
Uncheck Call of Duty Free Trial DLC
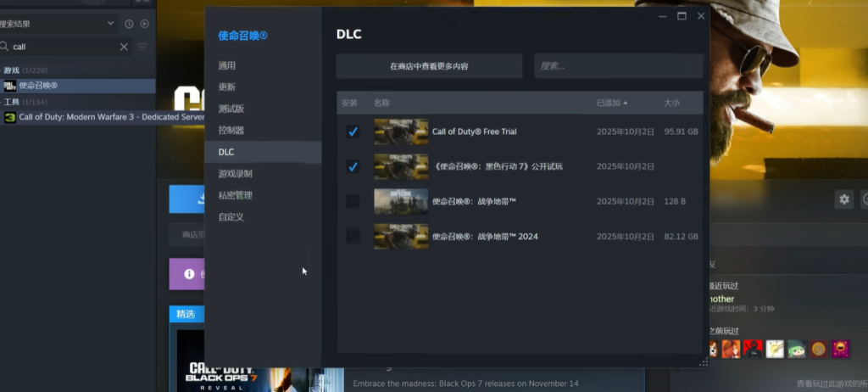(353, 132)
